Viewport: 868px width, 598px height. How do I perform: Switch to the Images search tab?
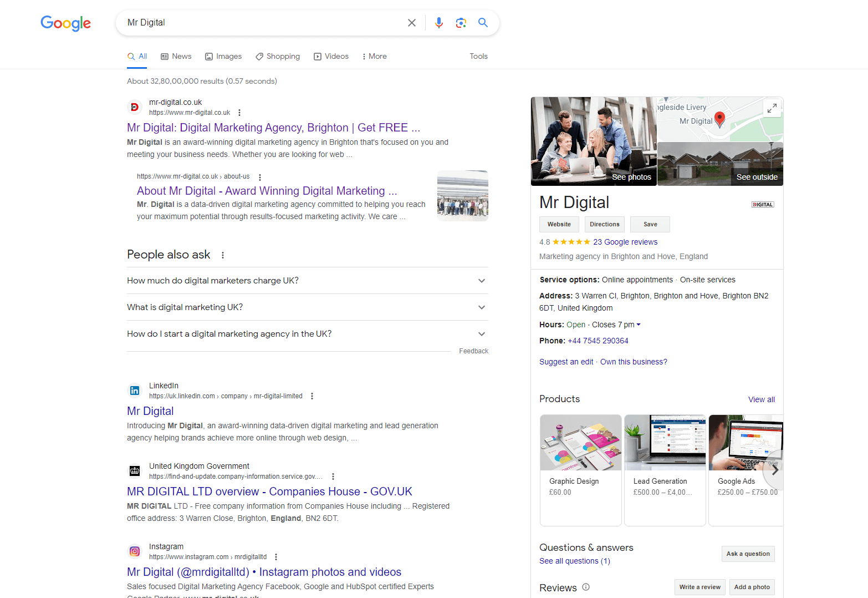coord(223,56)
